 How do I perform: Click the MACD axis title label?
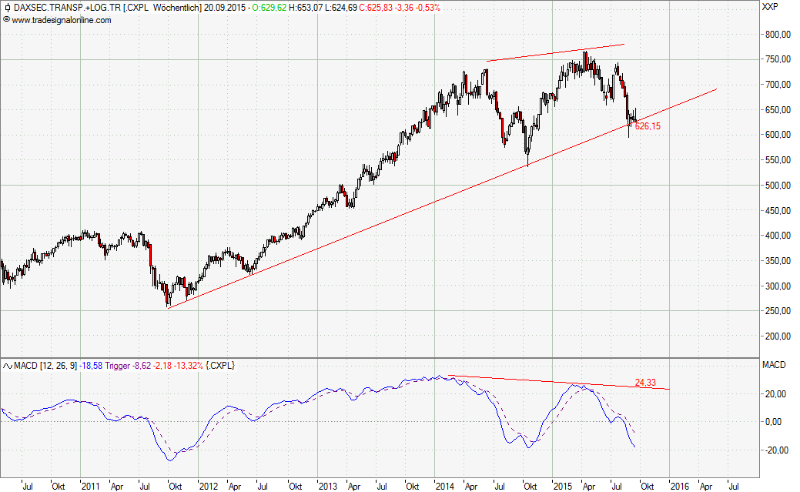click(772, 366)
